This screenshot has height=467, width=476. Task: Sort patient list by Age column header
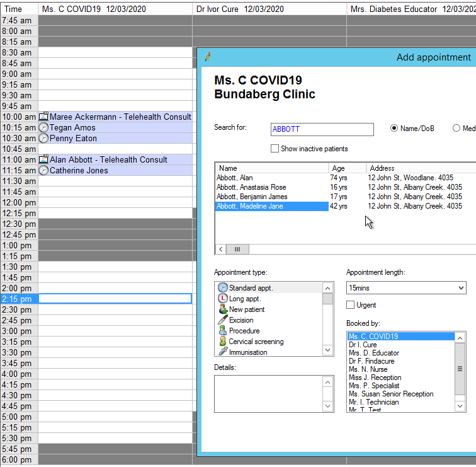(x=347, y=168)
